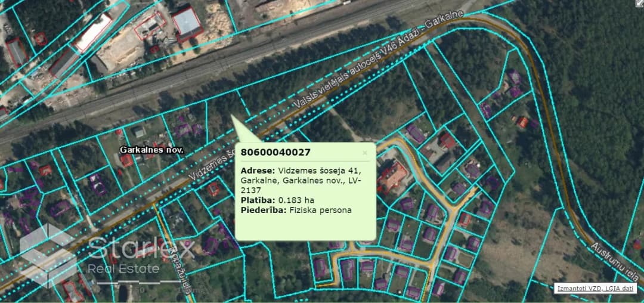Open the Izmantoti VZD, LGIA dati link
This screenshot has height=303, width=644.
point(596,289)
